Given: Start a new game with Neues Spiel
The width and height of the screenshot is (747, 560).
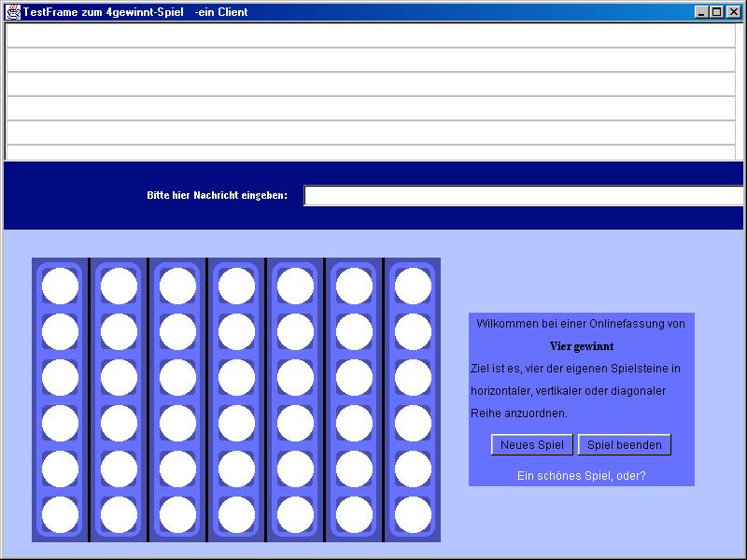Looking at the screenshot, I should 531,445.
